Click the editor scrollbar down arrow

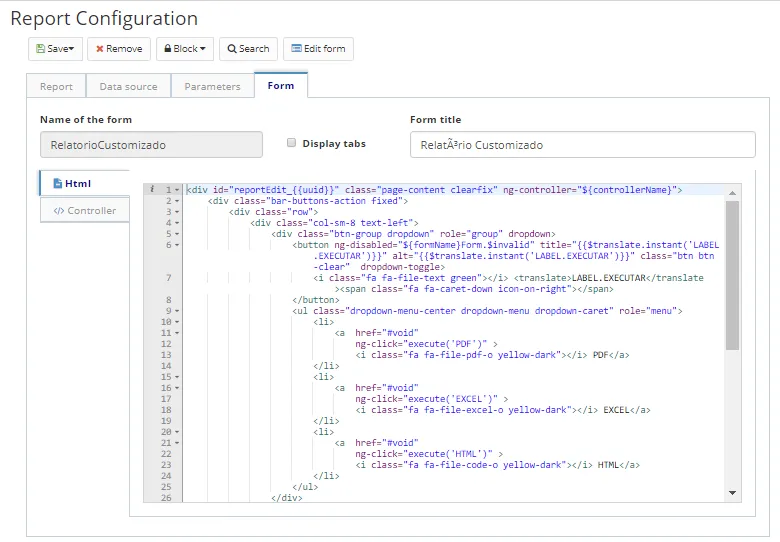[x=732, y=493]
